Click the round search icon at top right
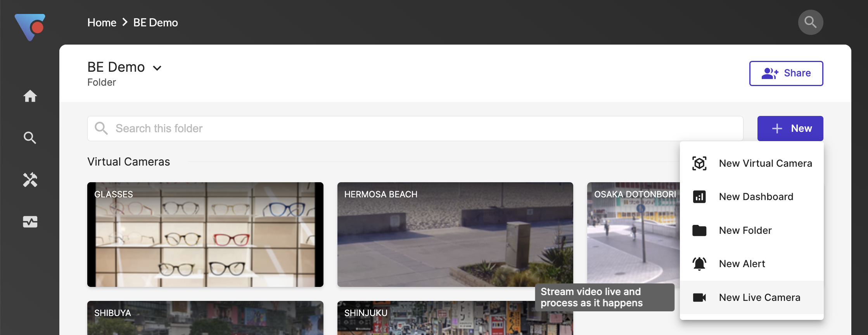The width and height of the screenshot is (868, 335). click(810, 22)
